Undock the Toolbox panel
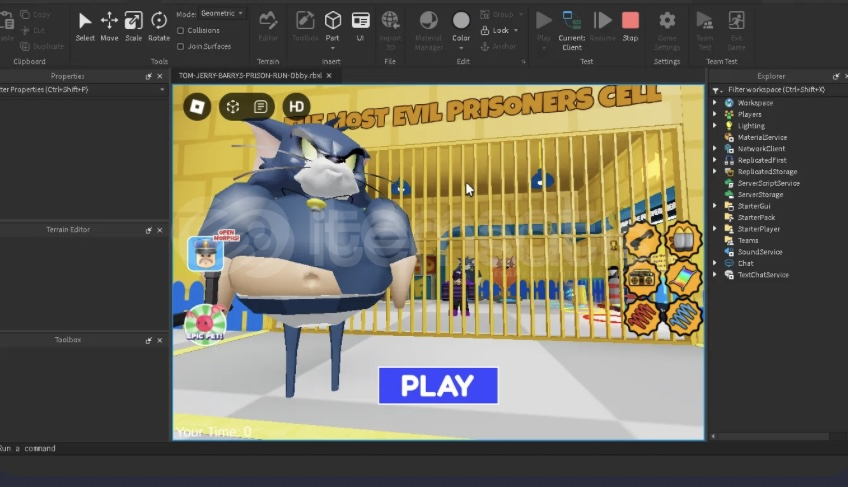 [x=148, y=340]
